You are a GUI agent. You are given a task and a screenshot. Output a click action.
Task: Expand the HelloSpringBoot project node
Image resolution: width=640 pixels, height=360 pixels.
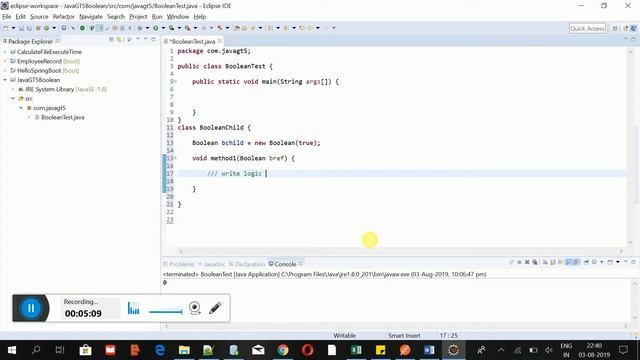coord(5,71)
